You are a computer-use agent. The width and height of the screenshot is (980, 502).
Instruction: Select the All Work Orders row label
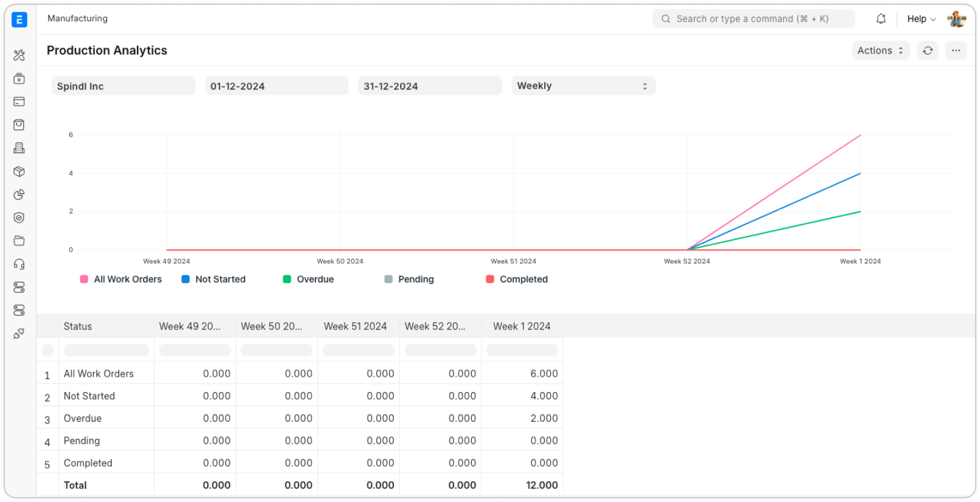tap(98, 374)
